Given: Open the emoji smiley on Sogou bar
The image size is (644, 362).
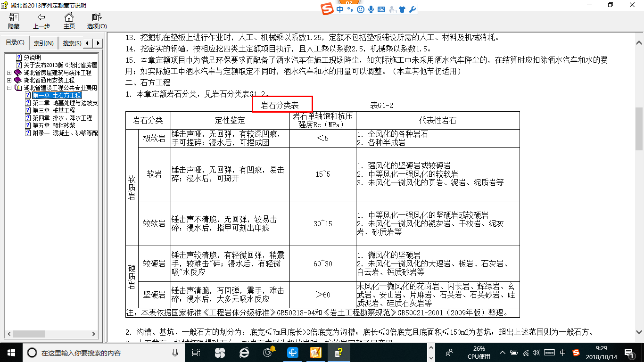Looking at the screenshot, I should tap(361, 9).
